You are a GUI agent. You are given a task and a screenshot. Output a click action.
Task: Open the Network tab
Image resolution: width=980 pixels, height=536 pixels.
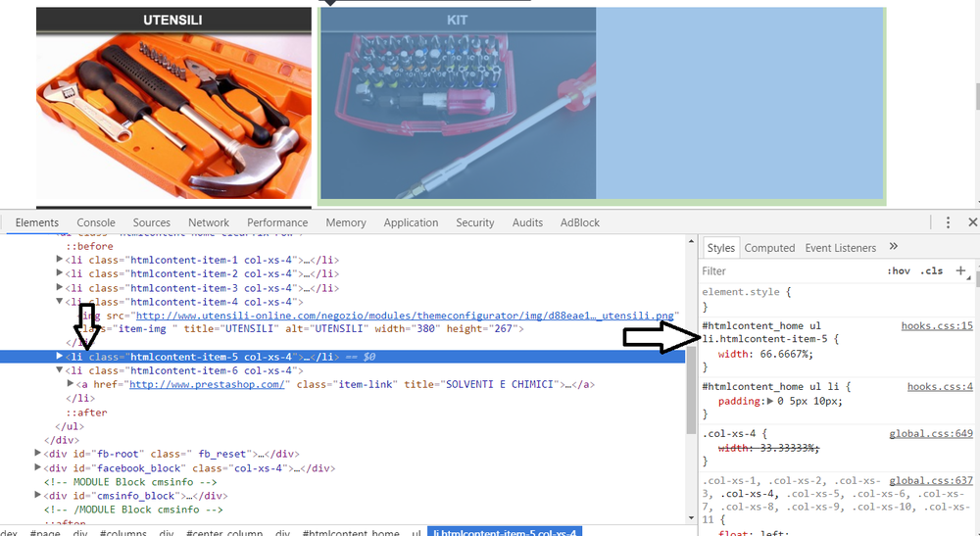(209, 222)
